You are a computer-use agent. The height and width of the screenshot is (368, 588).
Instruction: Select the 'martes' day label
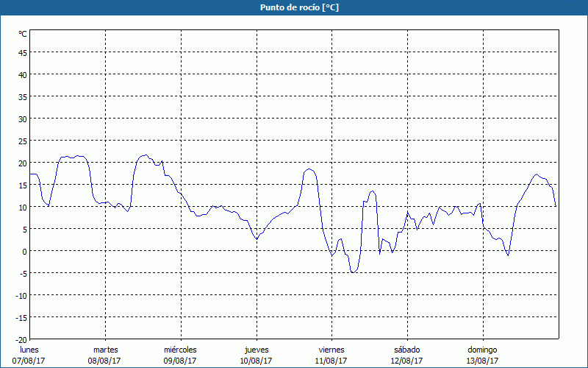point(105,350)
